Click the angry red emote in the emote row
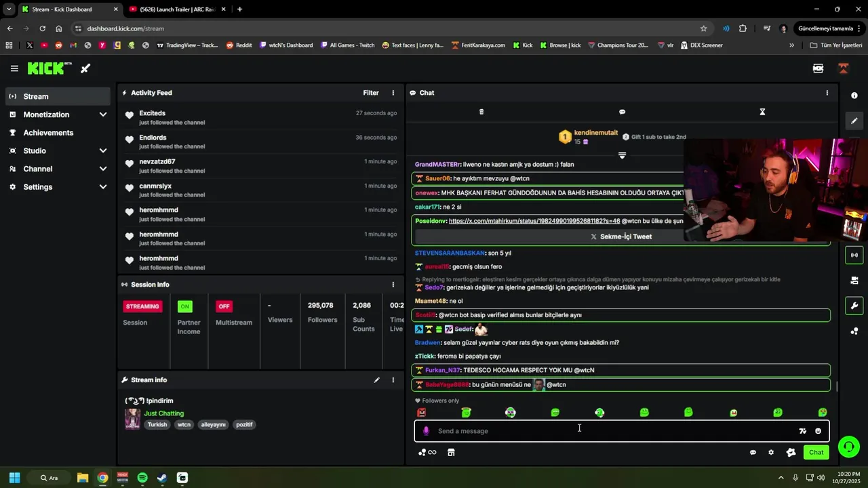 point(422,412)
